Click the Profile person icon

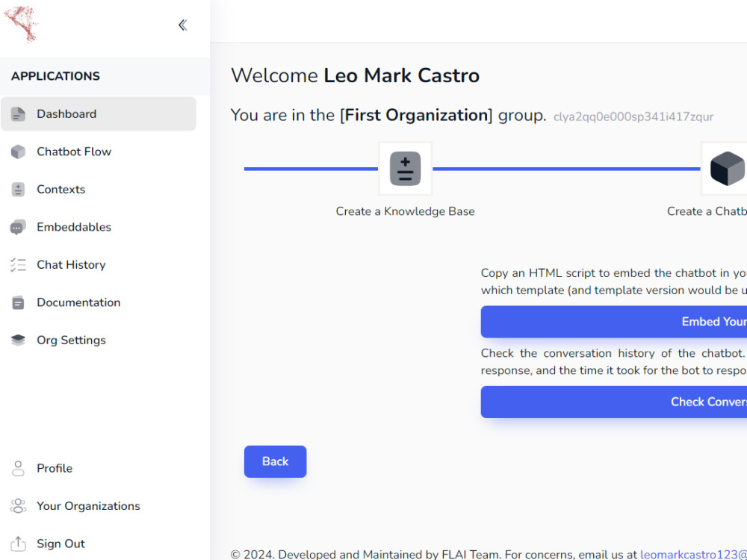tap(18, 469)
